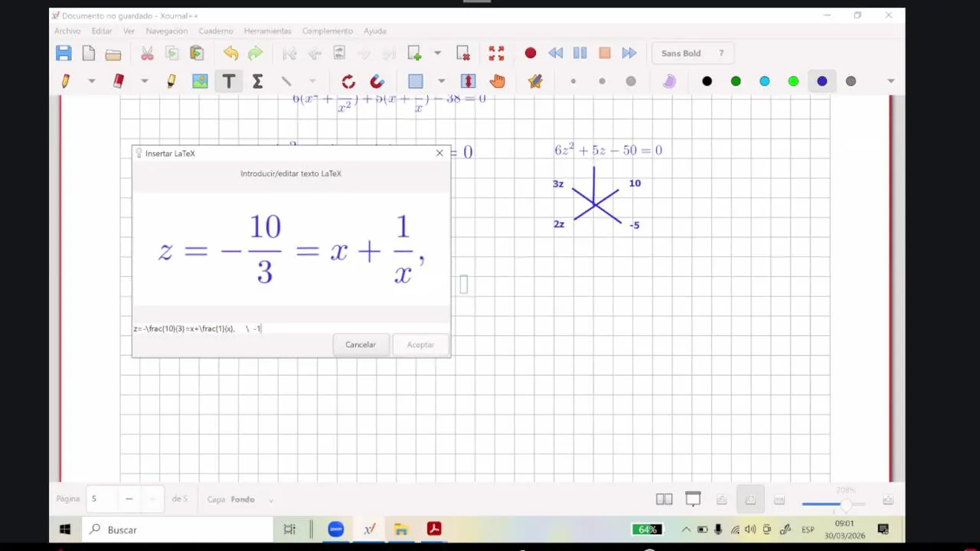Select the Pen tool
This screenshot has height=551, width=980.
tap(66, 81)
